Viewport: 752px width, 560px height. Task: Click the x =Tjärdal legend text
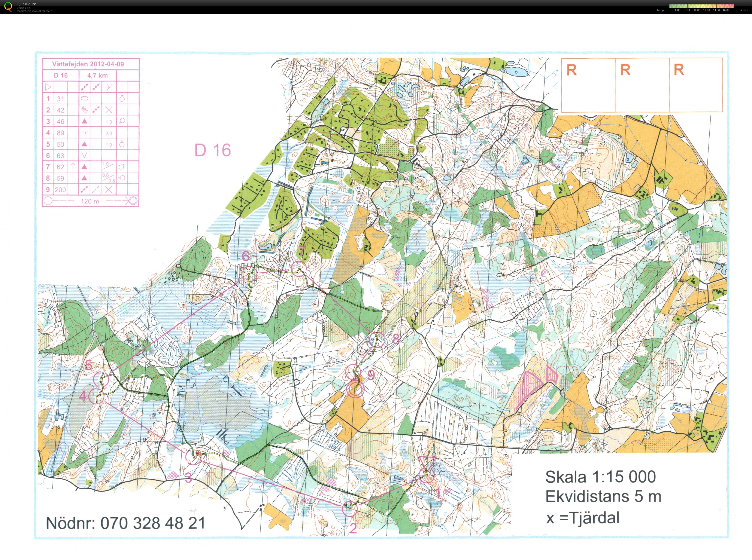click(582, 518)
